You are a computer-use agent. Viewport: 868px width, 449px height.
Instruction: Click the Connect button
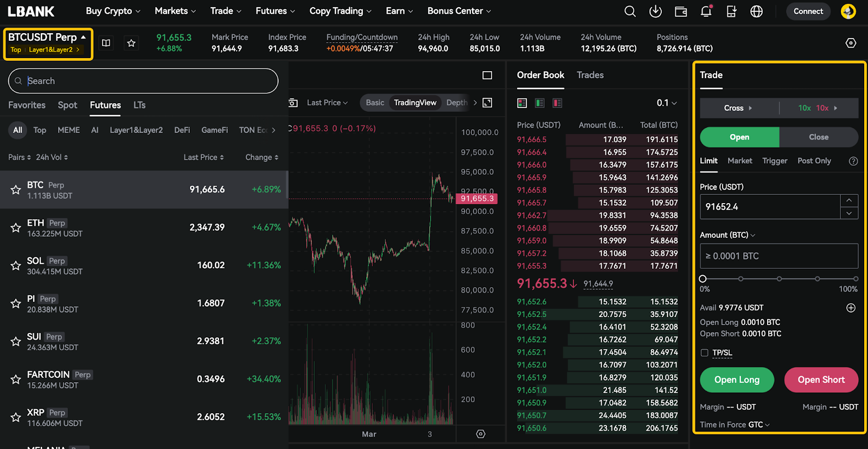(808, 11)
